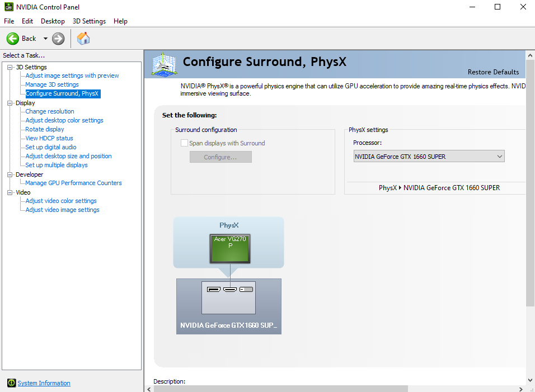Open Manage GPU Performance Counters
The height and width of the screenshot is (392, 535).
coord(73,183)
